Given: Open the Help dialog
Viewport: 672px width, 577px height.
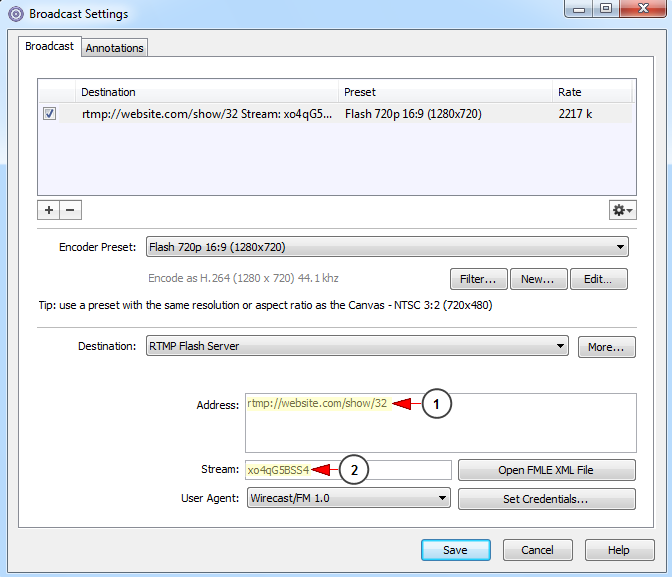Looking at the screenshot, I should (x=619, y=550).
